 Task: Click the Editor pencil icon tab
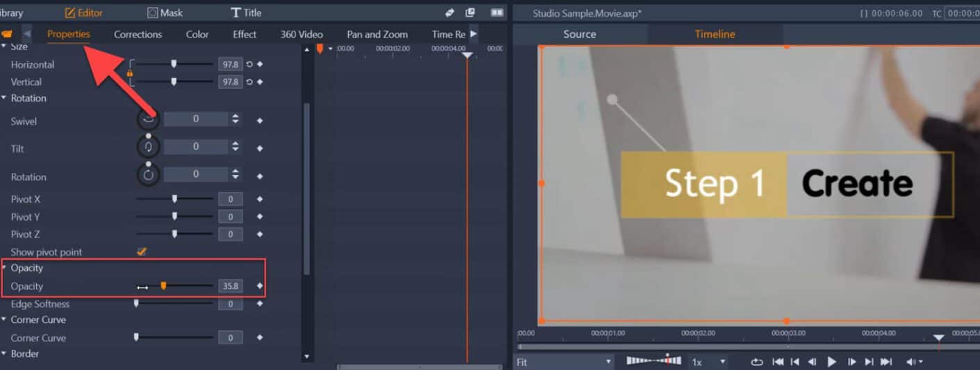(83, 12)
